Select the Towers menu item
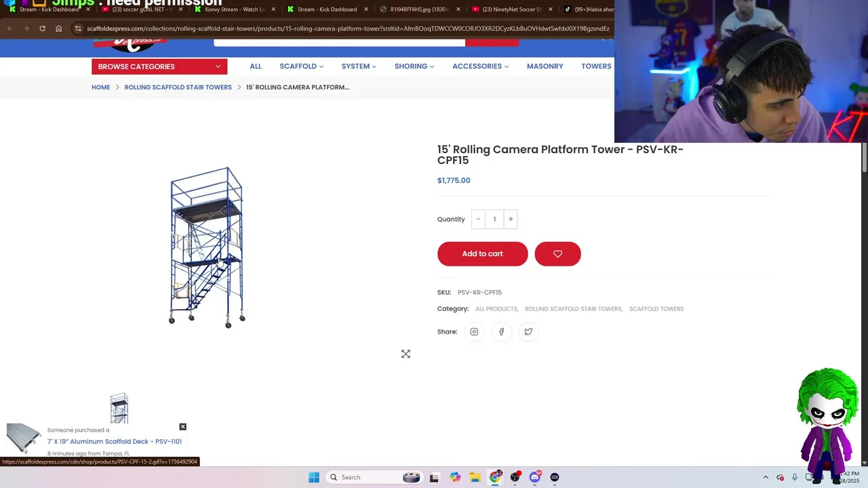Viewport: 868px width, 488px height. click(596, 66)
